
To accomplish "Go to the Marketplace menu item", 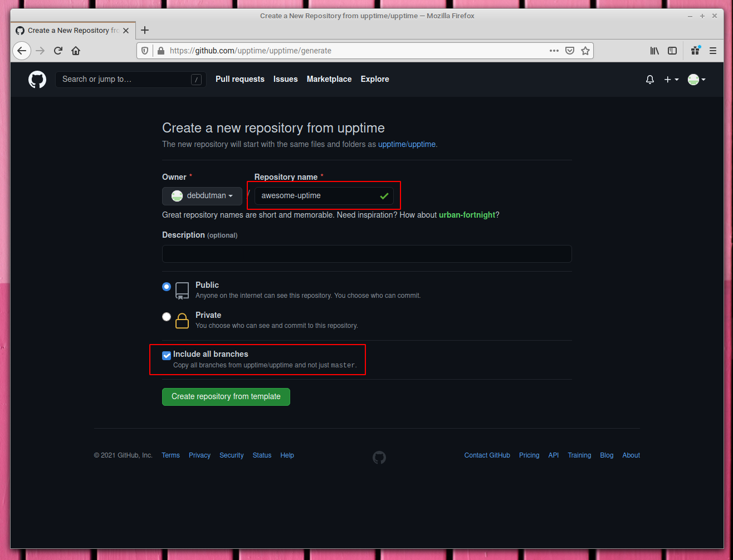I will 329,79.
